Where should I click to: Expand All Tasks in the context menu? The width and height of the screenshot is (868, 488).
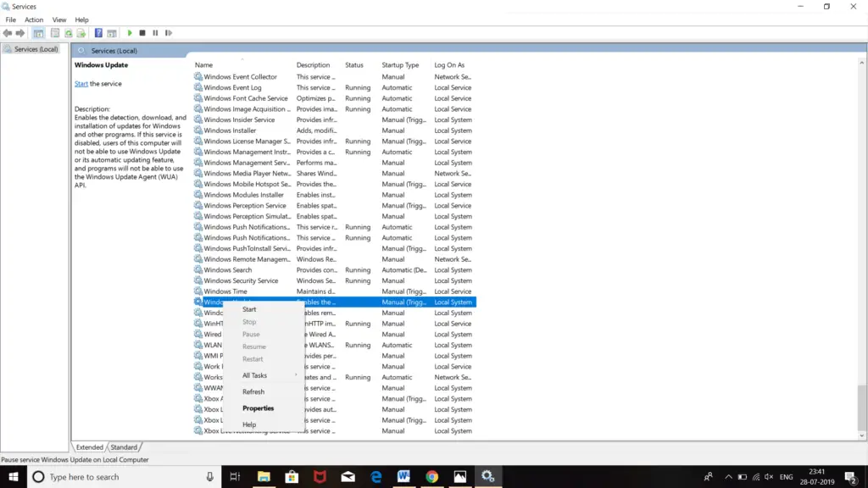point(264,375)
